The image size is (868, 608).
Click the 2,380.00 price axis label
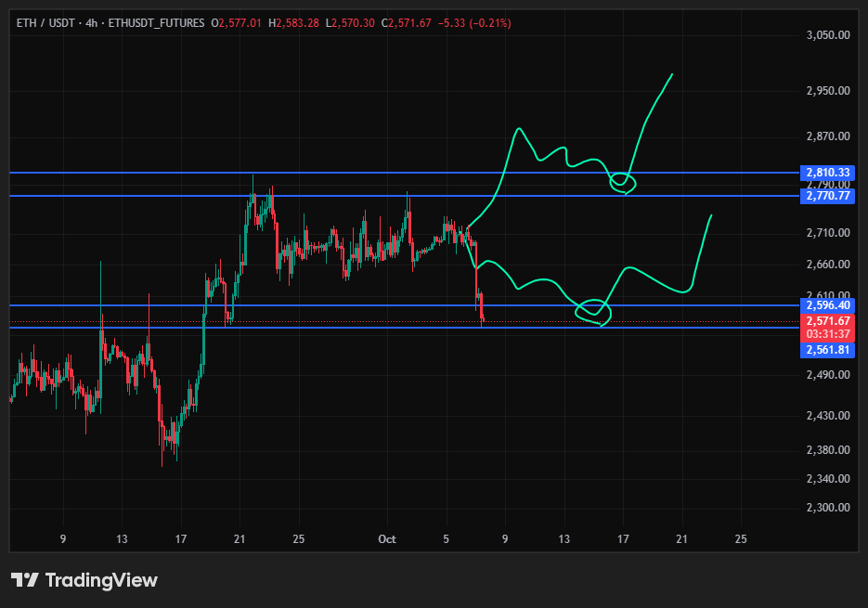click(828, 449)
